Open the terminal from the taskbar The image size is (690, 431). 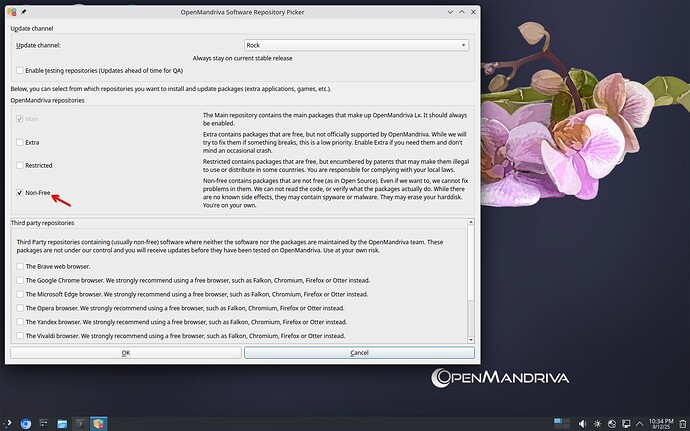point(81,423)
